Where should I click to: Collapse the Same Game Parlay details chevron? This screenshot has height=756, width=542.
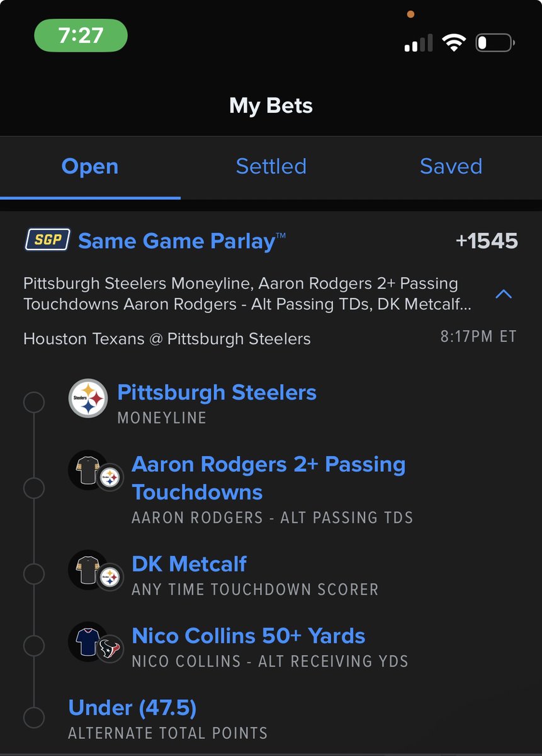(504, 294)
